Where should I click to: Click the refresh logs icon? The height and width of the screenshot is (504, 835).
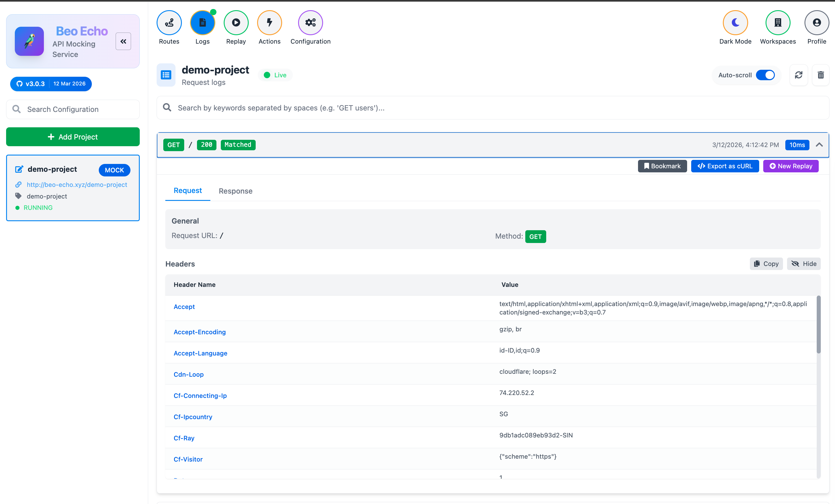798,75
